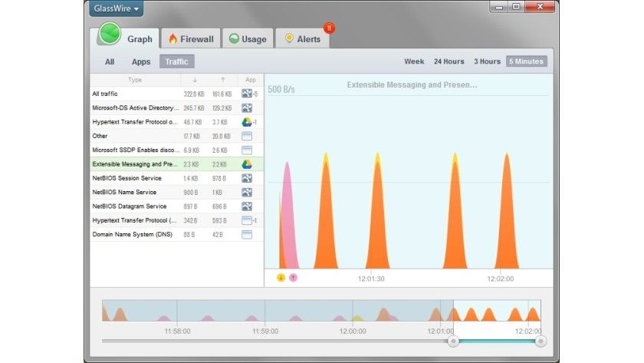Click the 12:01:30 graph time marker
This screenshot has height=363, width=644.
(x=371, y=279)
